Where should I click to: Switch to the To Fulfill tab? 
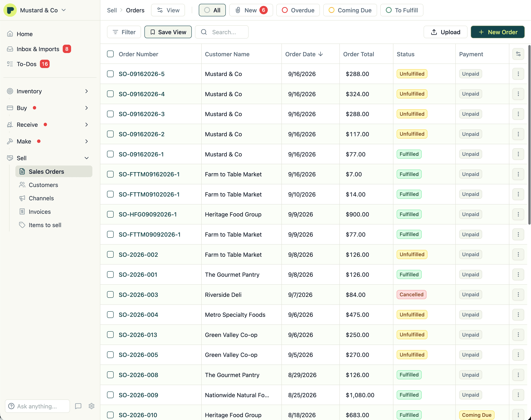click(x=402, y=10)
